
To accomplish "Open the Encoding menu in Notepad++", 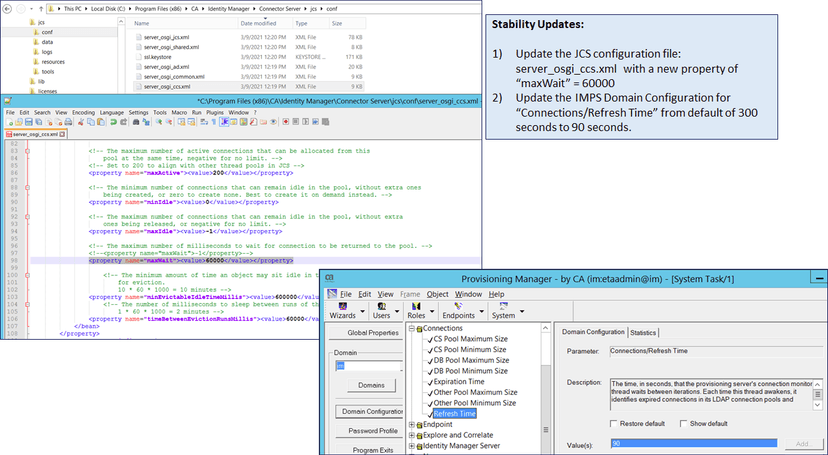I will coord(84,112).
